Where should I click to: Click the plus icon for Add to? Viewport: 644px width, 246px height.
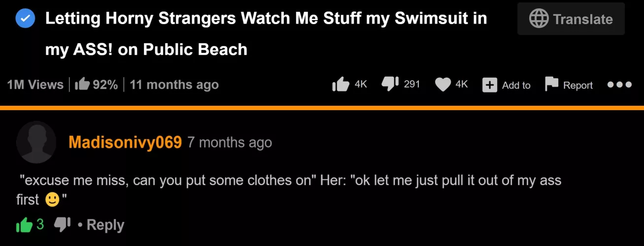pos(489,85)
